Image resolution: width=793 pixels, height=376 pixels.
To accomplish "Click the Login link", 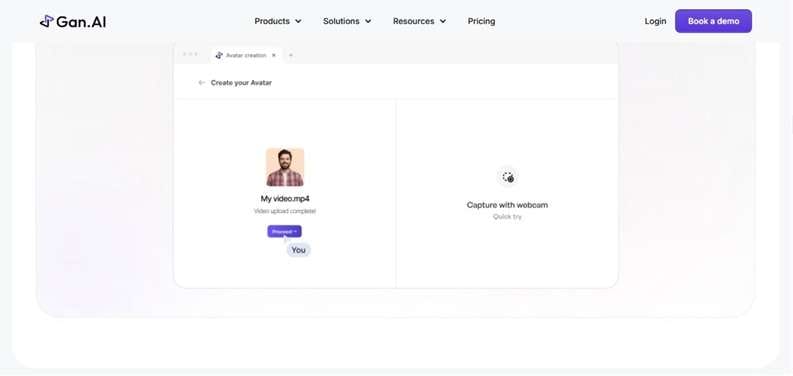I will [x=655, y=21].
